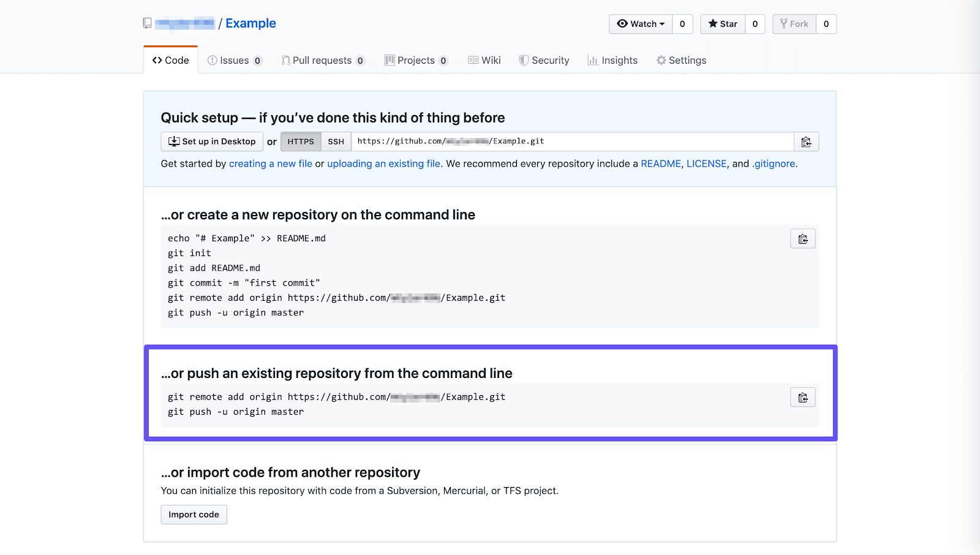This screenshot has width=980, height=555.
Task: Copy the push-existing-repository commands
Action: pyautogui.click(x=802, y=397)
